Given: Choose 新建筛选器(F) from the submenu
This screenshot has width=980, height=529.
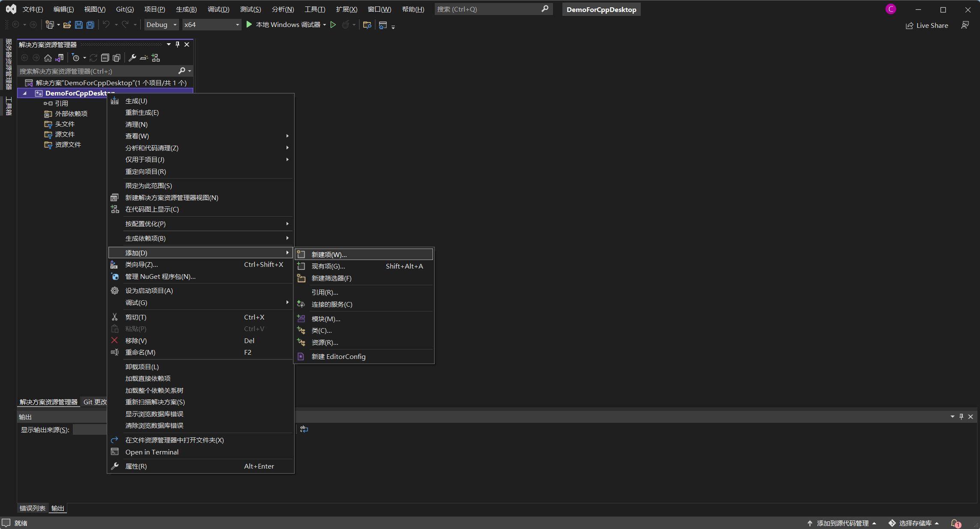Looking at the screenshot, I should point(364,278).
